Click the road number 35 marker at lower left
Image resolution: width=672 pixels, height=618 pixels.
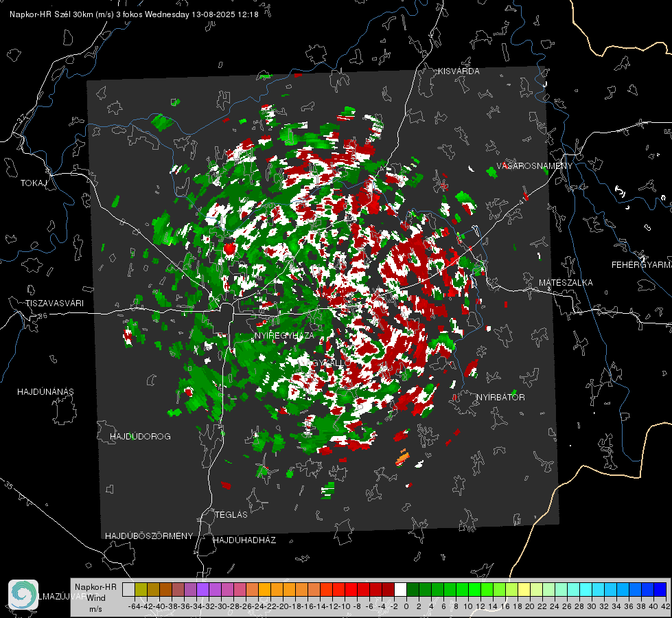[9, 485]
